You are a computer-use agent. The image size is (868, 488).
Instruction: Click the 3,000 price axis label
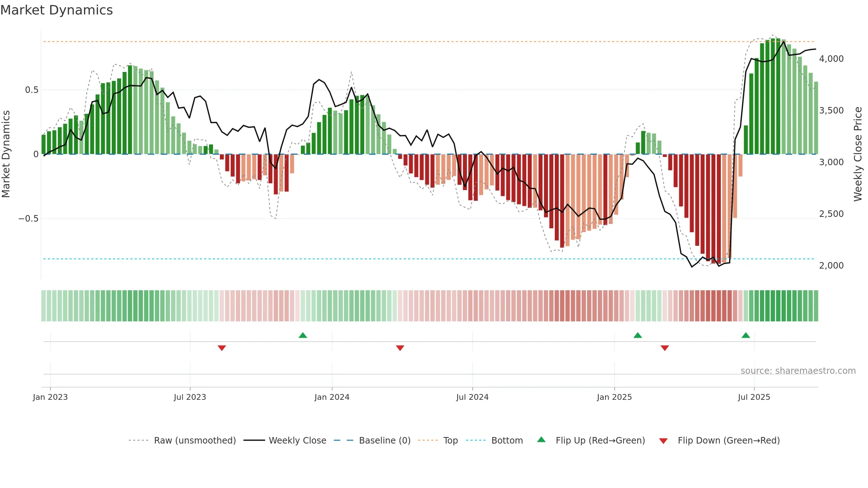(x=831, y=162)
